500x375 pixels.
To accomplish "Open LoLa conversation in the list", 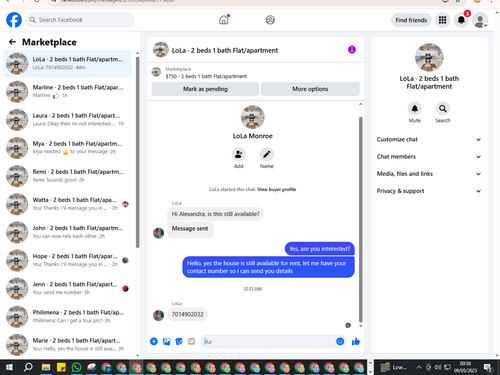I will (x=67, y=63).
